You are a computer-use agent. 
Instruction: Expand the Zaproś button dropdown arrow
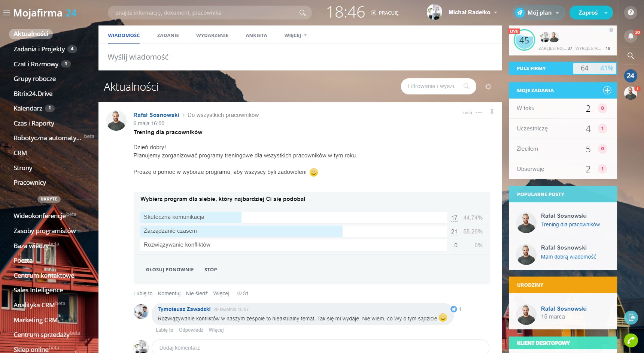click(606, 13)
